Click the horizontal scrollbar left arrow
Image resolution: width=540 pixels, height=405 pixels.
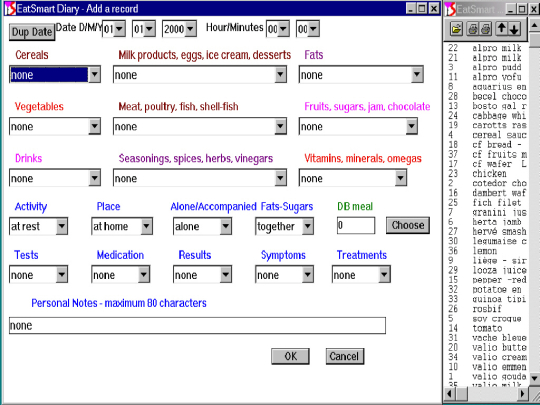click(450, 393)
